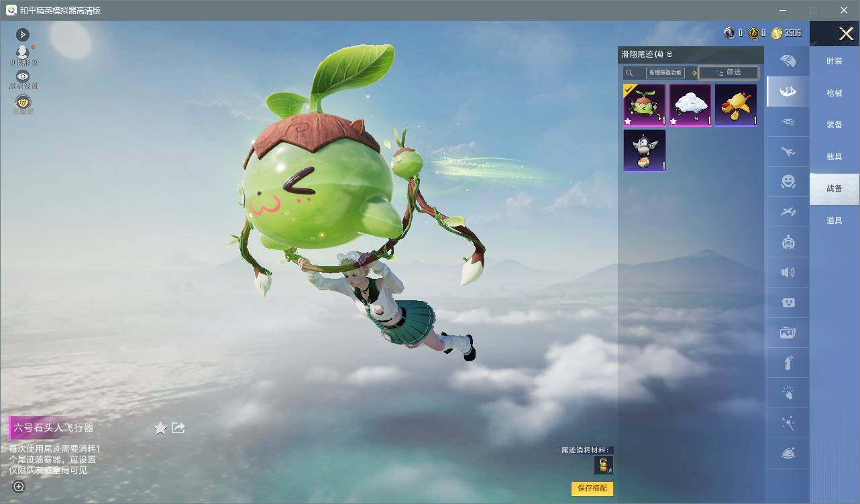Open the 筛选 filter dropdown
The height and width of the screenshot is (504, 860).
[729, 72]
